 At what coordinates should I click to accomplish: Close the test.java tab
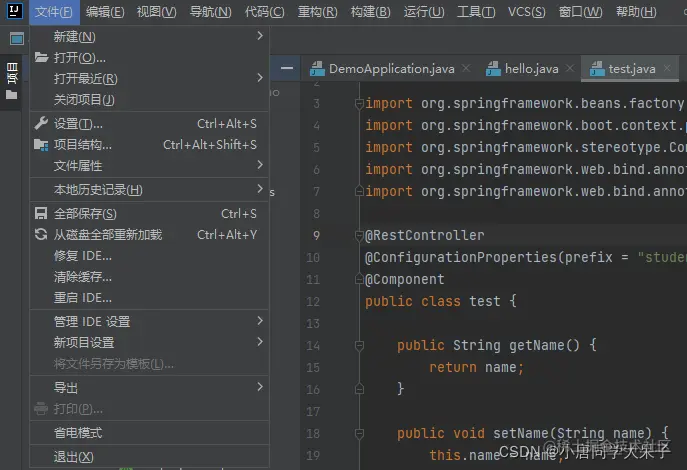coord(667,68)
